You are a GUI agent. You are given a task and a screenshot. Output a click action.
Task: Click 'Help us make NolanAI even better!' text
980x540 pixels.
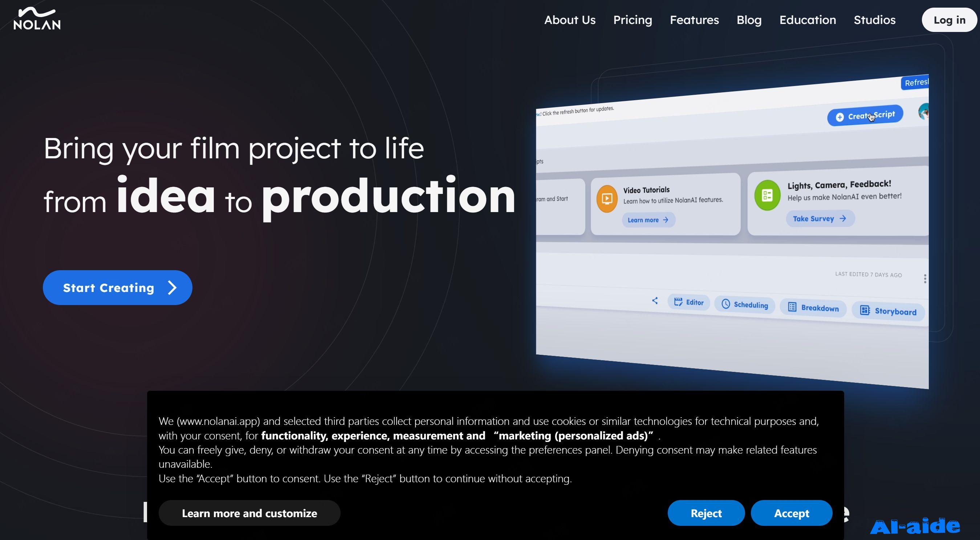pos(844,197)
